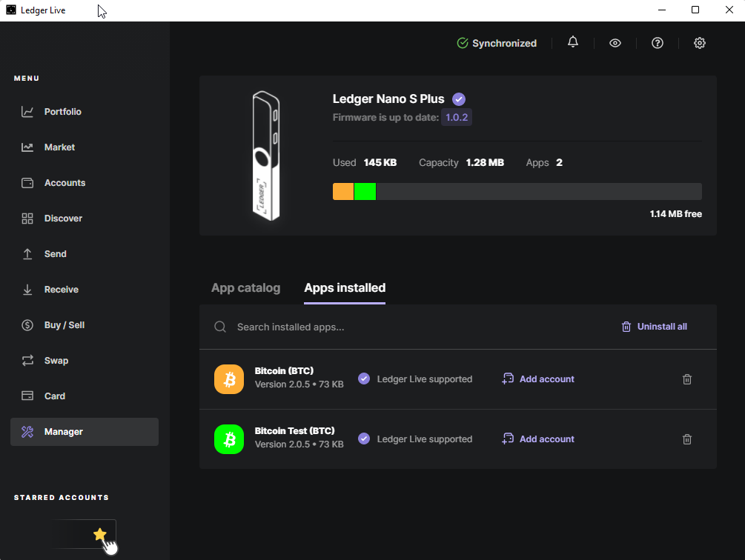This screenshot has width=745, height=560.
Task: Open settings via the gear icon
Action: click(x=700, y=43)
